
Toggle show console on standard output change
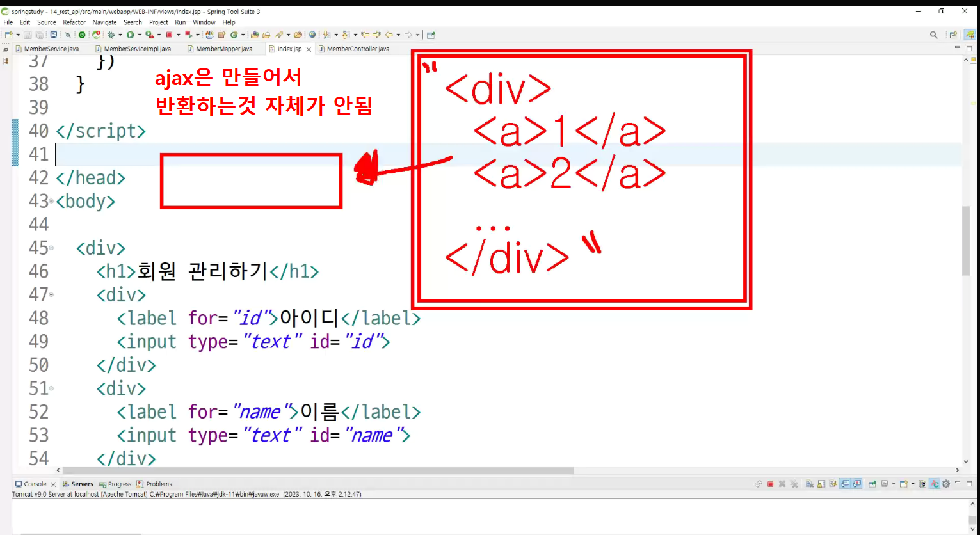(845, 484)
